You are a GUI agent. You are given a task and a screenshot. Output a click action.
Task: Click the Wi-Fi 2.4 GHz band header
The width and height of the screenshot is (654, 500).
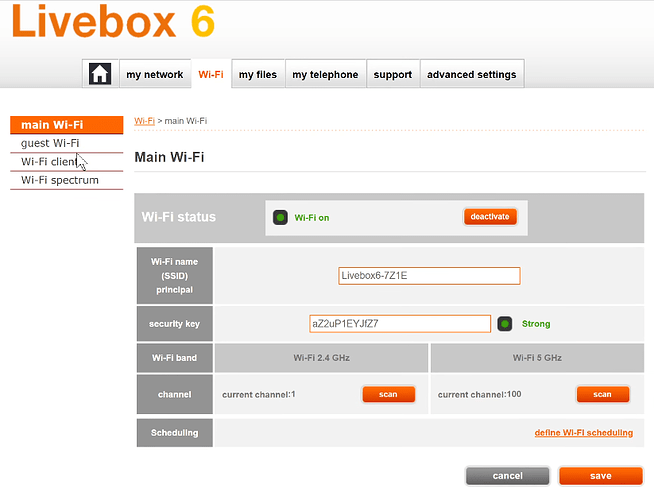(x=322, y=358)
